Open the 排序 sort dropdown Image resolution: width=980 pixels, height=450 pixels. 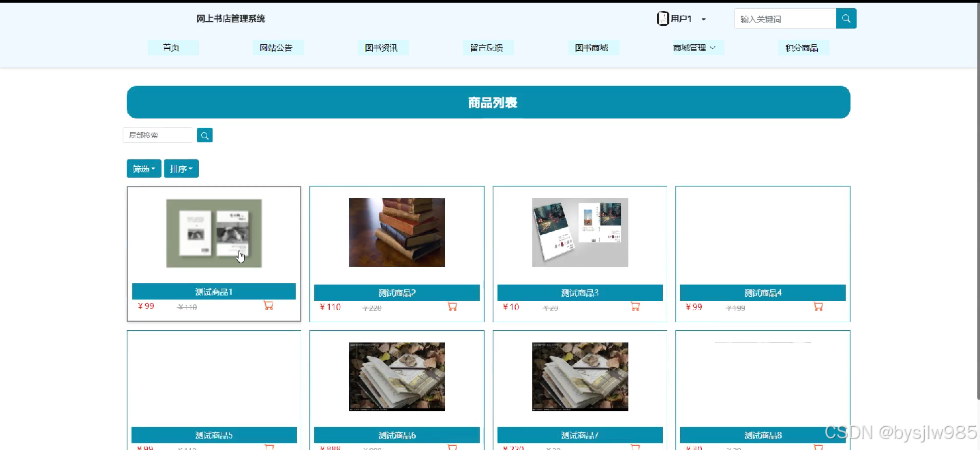[x=181, y=169]
